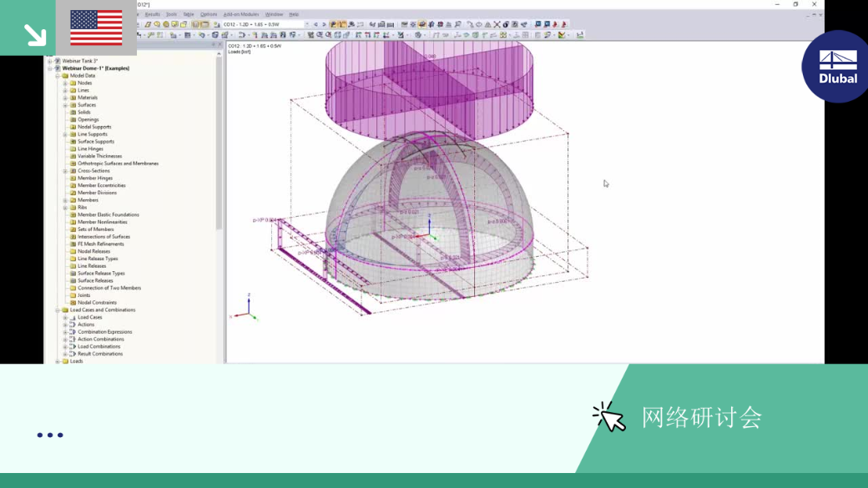Click the navigator vertical scrollbar

[220, 143]
